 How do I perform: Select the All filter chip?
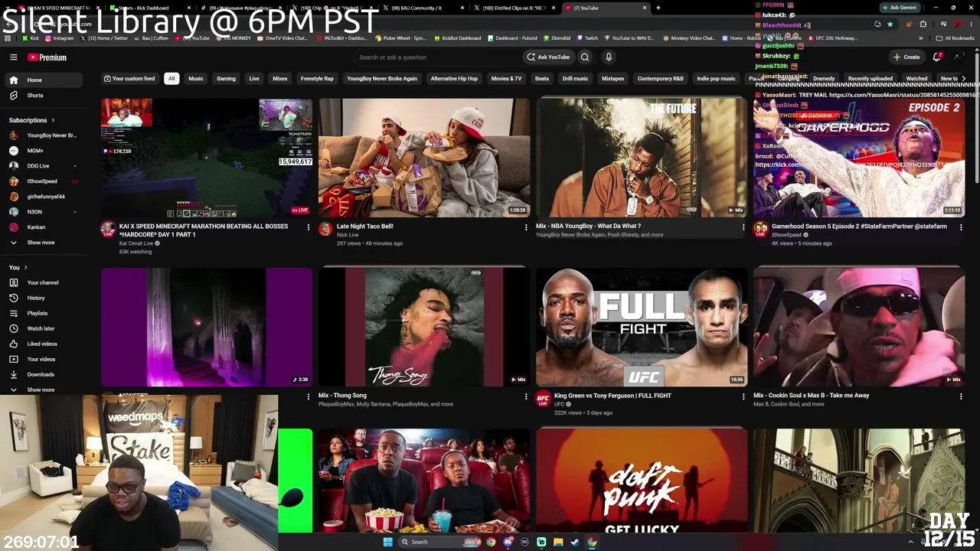pos(171,78)
